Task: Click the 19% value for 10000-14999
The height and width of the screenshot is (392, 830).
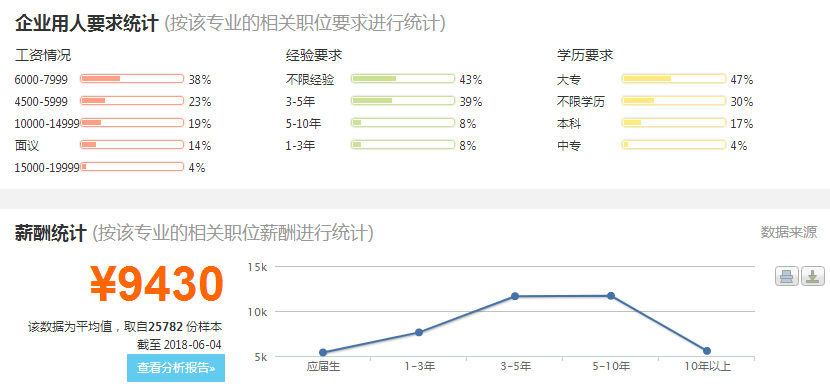Action: click(200, 124)
